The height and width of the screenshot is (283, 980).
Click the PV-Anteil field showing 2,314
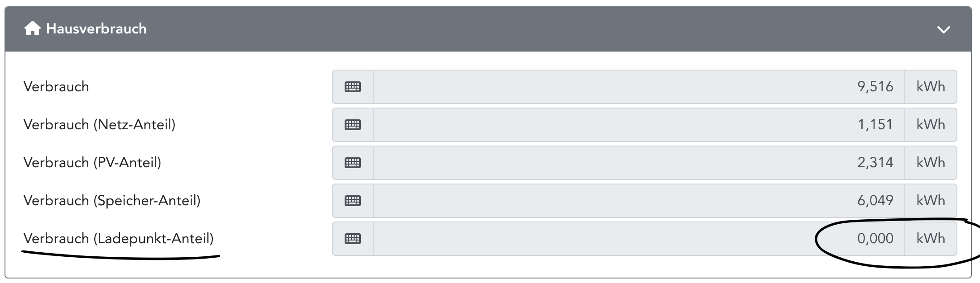click(639, 163)
